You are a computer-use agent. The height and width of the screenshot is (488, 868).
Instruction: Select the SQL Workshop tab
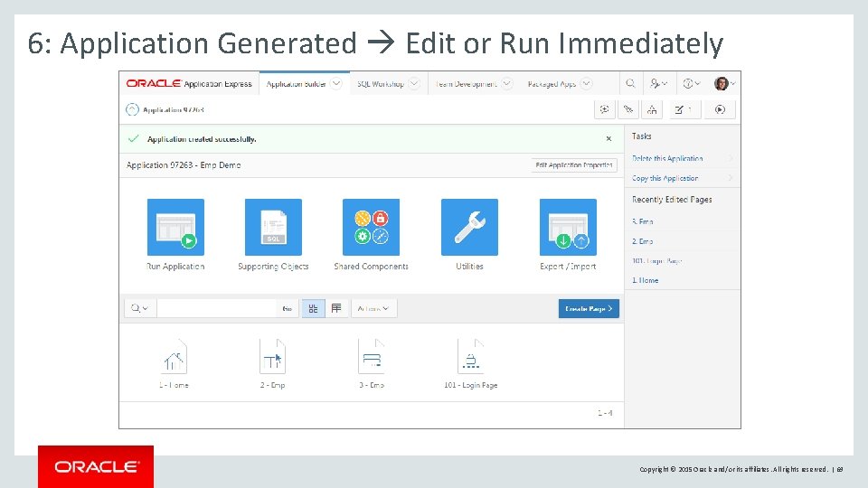point(381,84)
